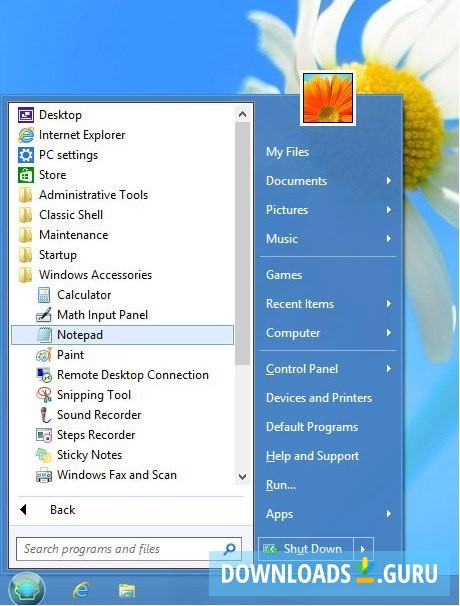The image size is (460, 606).
Task: Select the Apps label
Action: (x=279, y=514)
